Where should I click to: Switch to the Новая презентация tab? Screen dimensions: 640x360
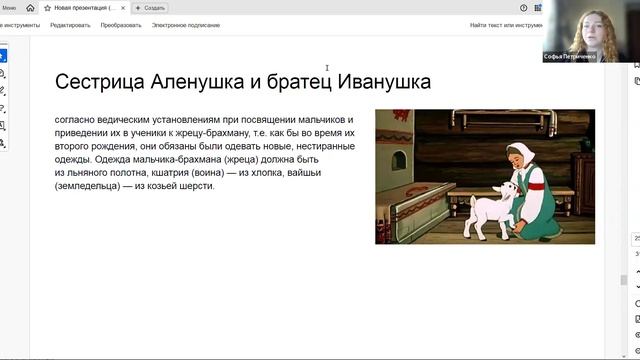(85, 8)
